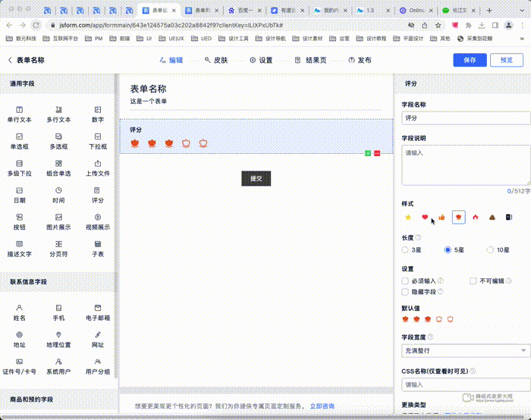Screen dimensions: 531x420
Task: Select the 10星 length radio button
Action: pyautogui.click(x=490, y=249)
